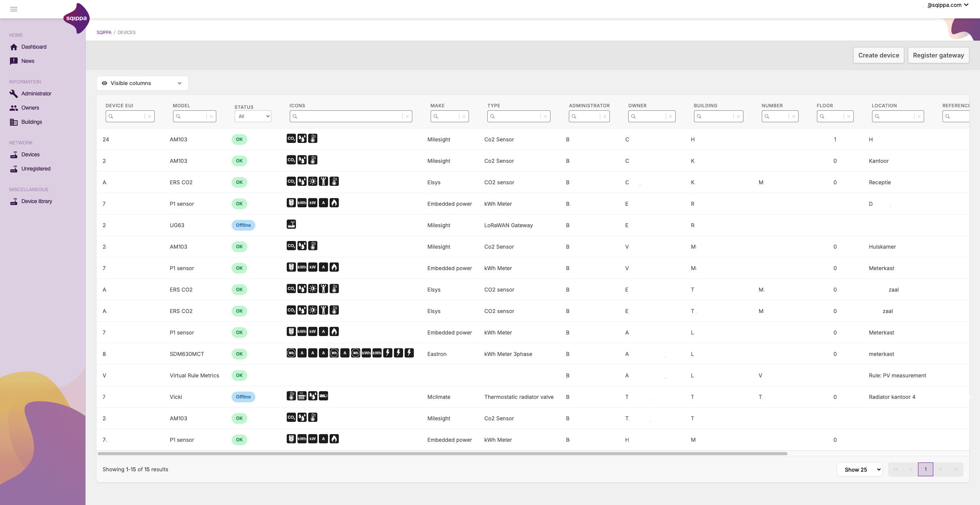Click the CO2 icon in first AM103 row
Viewport: 980px width, 505px height.
pos(291,139)
